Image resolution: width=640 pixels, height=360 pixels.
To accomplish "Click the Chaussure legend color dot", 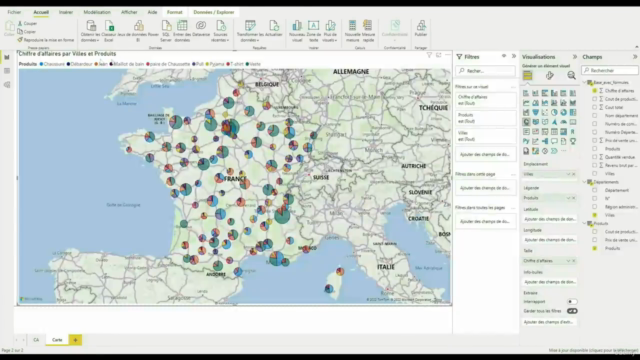I will coord(41,64).
